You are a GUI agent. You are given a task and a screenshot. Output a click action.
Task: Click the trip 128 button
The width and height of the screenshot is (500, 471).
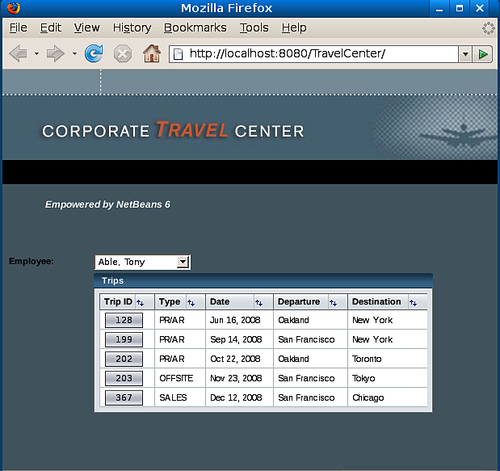point(124,320)
